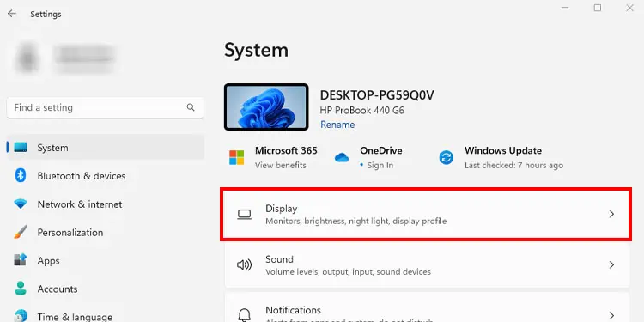Image resolution: width=644 pixels, height=322 pixels.
Task: Open the Display settings row
Action: (x=426, y=215)
